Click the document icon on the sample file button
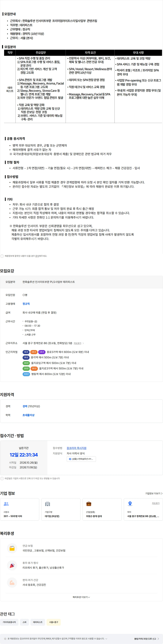The width and height of the screenshot is (163, 644). (70, 459)
